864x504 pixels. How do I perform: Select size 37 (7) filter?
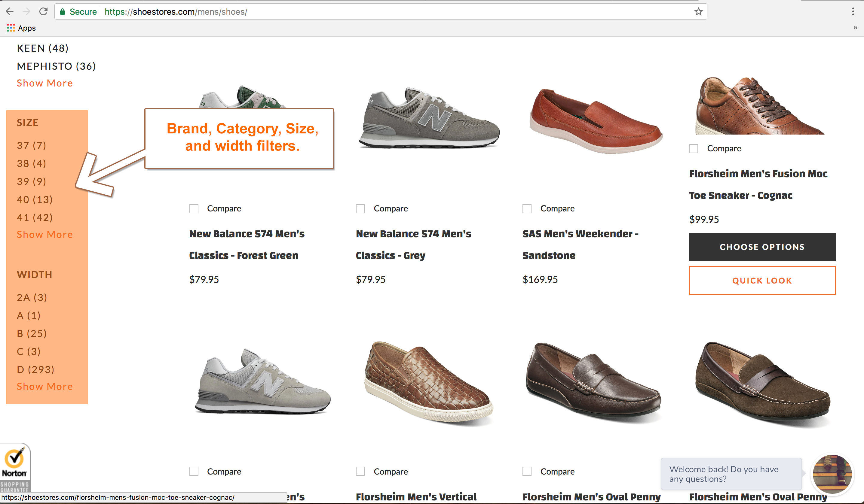32,146
